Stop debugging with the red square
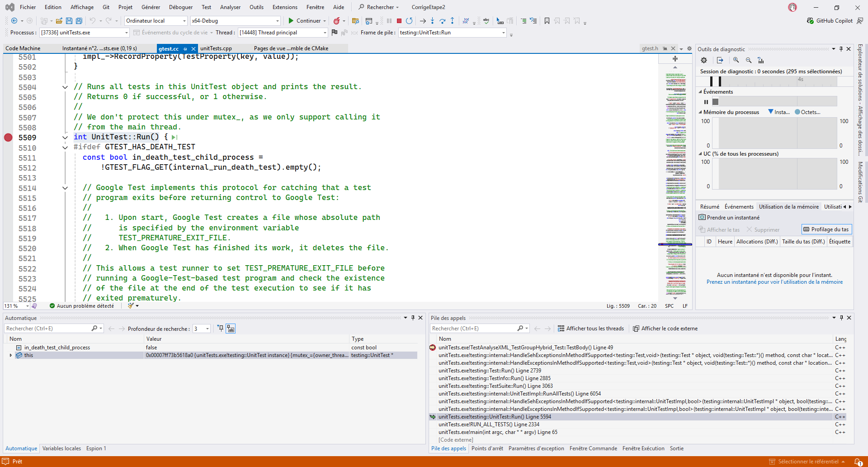This screenshot has width=868, height=467. point(399,21)
